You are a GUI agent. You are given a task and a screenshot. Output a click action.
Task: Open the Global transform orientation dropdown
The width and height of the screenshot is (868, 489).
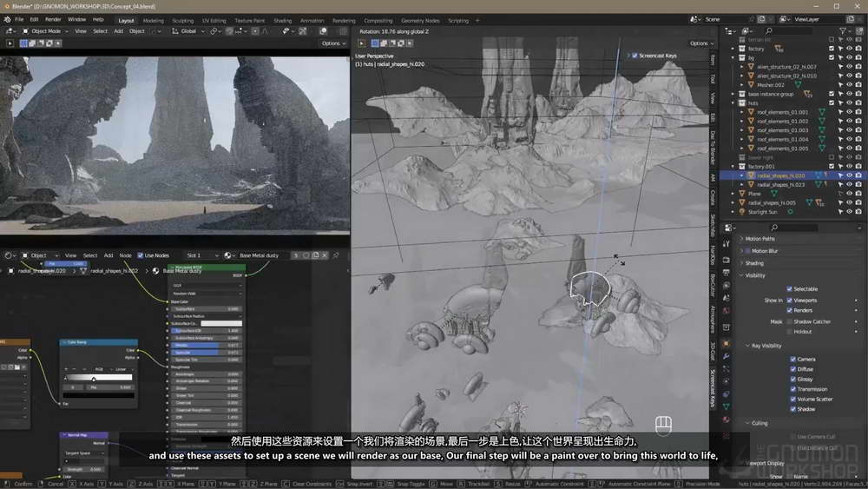188,31
